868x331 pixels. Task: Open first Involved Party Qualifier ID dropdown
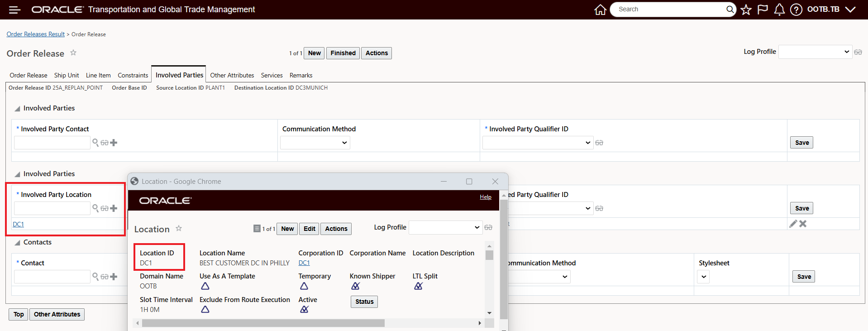tap(538, 143)
